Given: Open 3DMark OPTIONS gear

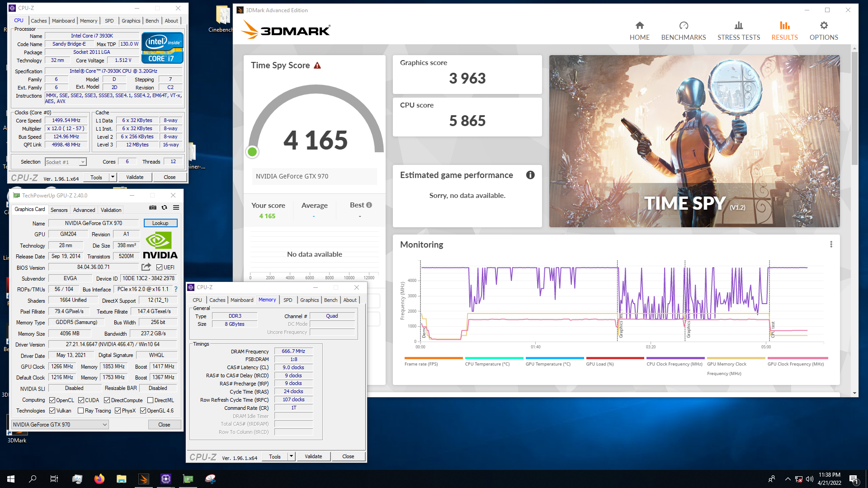Looking at the screenshot, I should [824, 31].
